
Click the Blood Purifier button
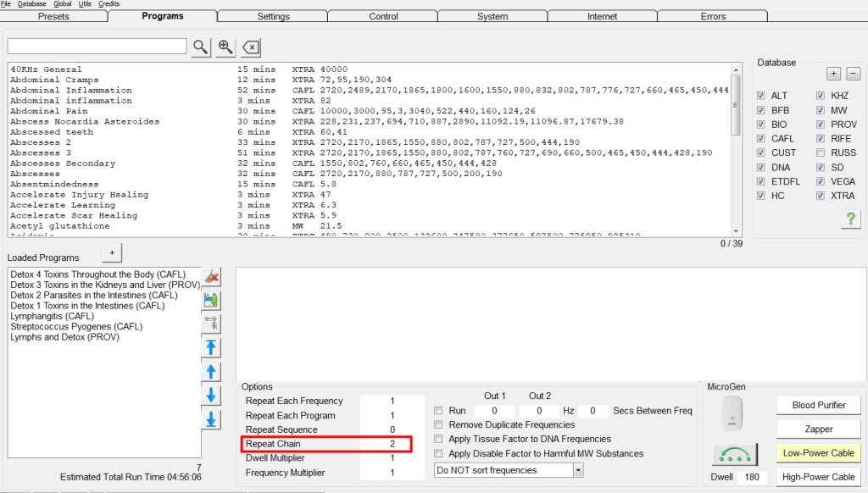pos(819,405)
